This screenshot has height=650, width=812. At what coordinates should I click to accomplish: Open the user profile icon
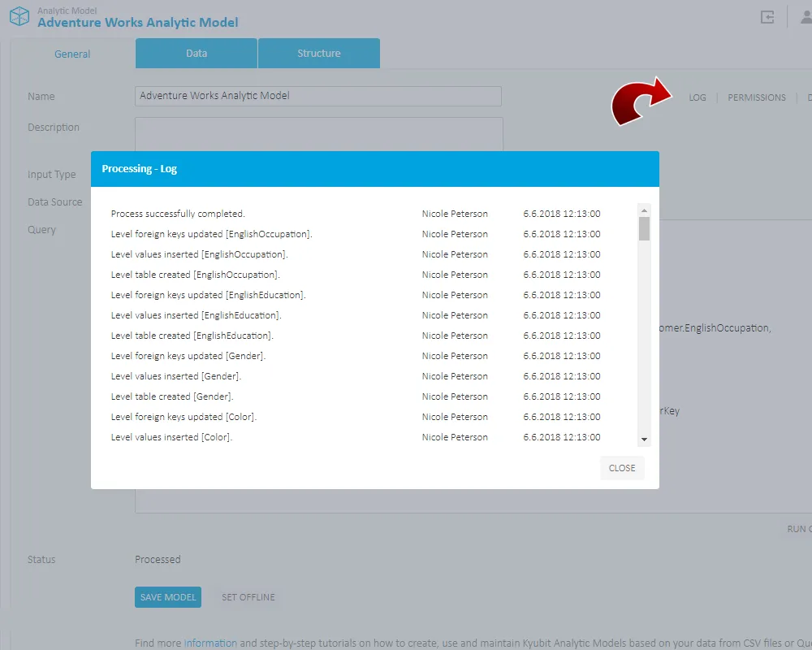(x=807, y=16)
